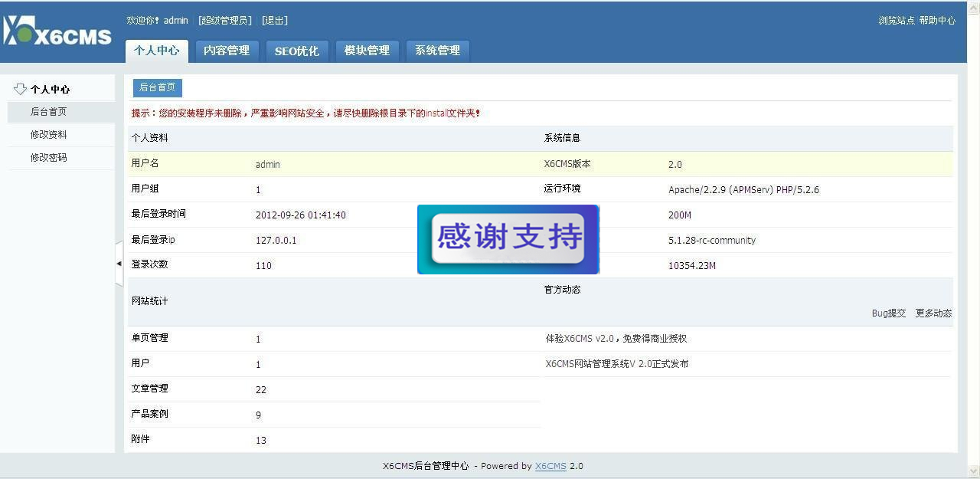
Task: Click the header welcome username admin
Action: point(176,21)
